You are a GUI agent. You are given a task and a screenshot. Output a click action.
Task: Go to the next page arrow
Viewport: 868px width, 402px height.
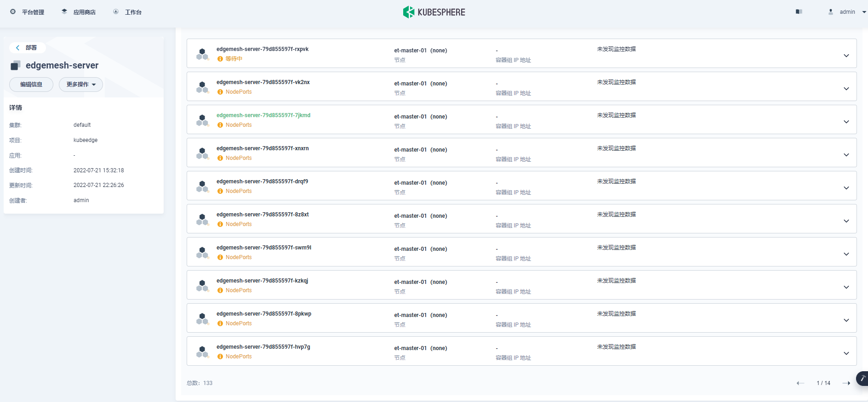(846, 383)
